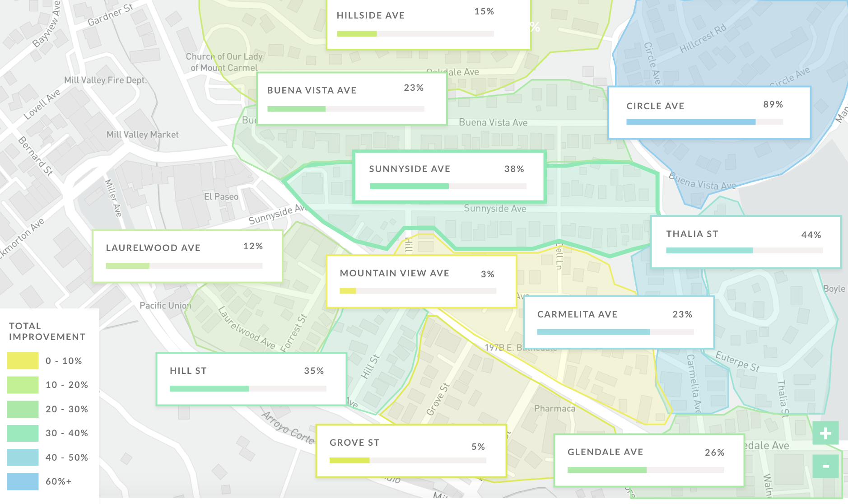Click the Hillside Ave label card
Image resolution: width=848 pixels, height=504 pixels.
click(x=428, y=23)
